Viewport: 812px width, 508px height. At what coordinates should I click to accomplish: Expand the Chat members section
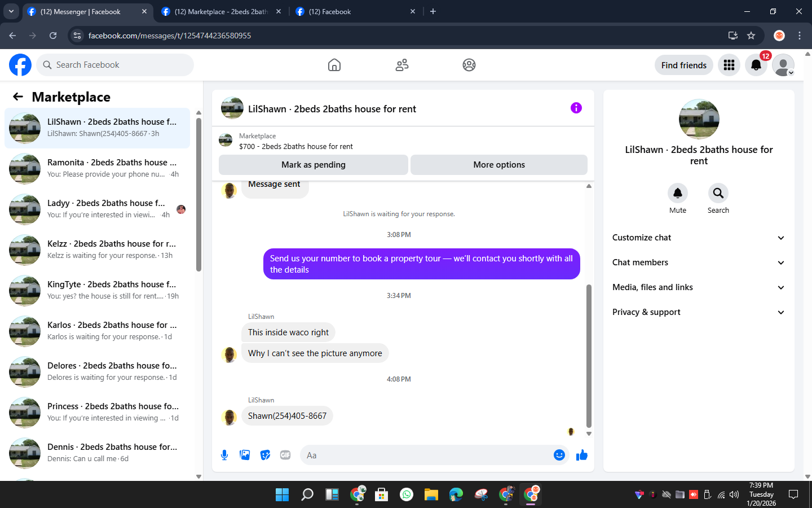(699, 262)
